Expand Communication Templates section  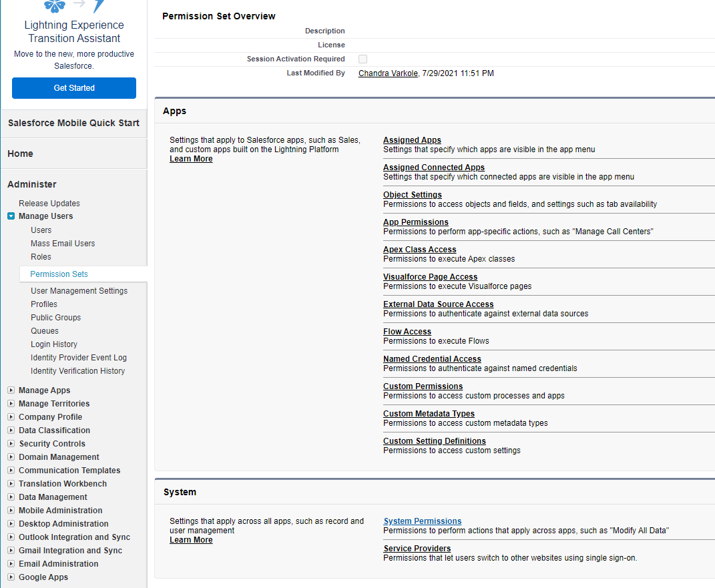11,471
